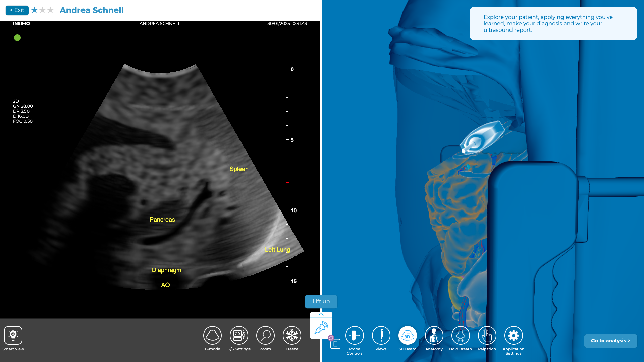Click the Lift up button
Image resolution: width=644 pixels, height=362 pixels.
point(321,301)
